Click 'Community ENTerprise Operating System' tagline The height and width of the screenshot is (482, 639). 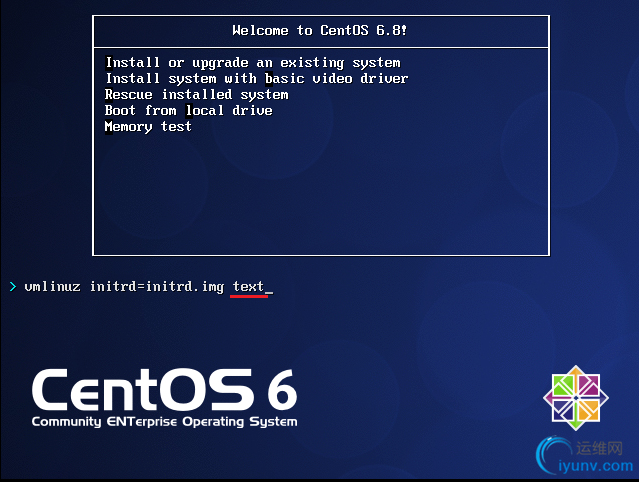click(165, 422)
